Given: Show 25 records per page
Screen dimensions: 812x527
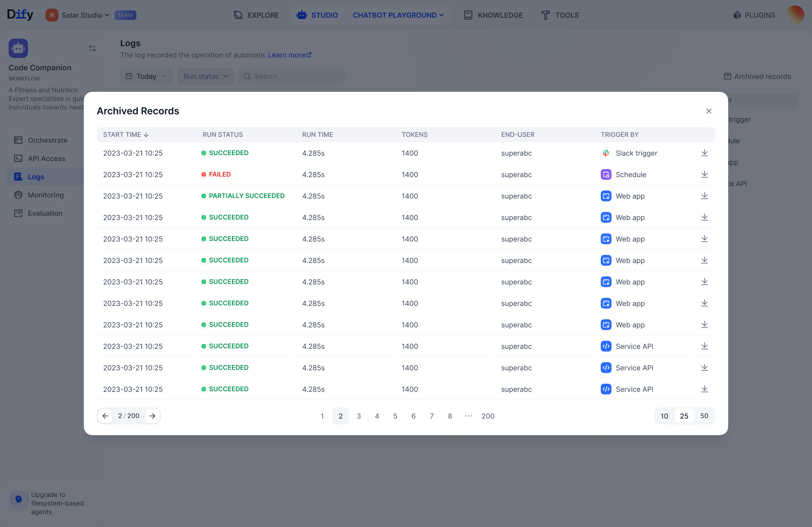Looking at the screenshot, I should [684, 416].
